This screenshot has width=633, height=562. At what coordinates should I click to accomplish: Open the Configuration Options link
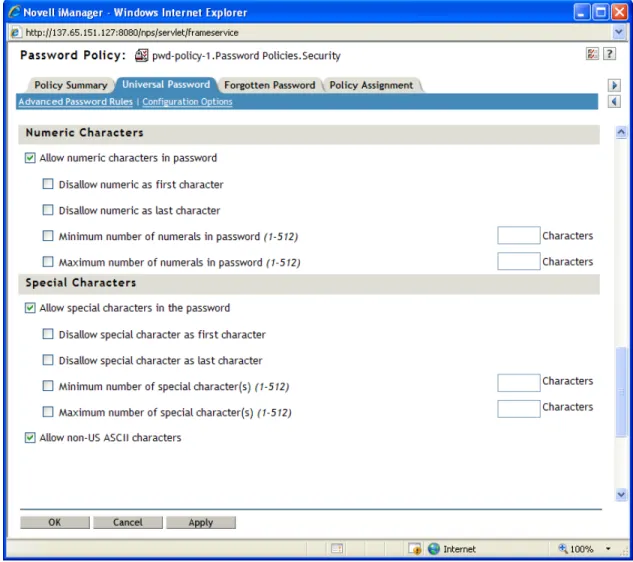[187, 102]
